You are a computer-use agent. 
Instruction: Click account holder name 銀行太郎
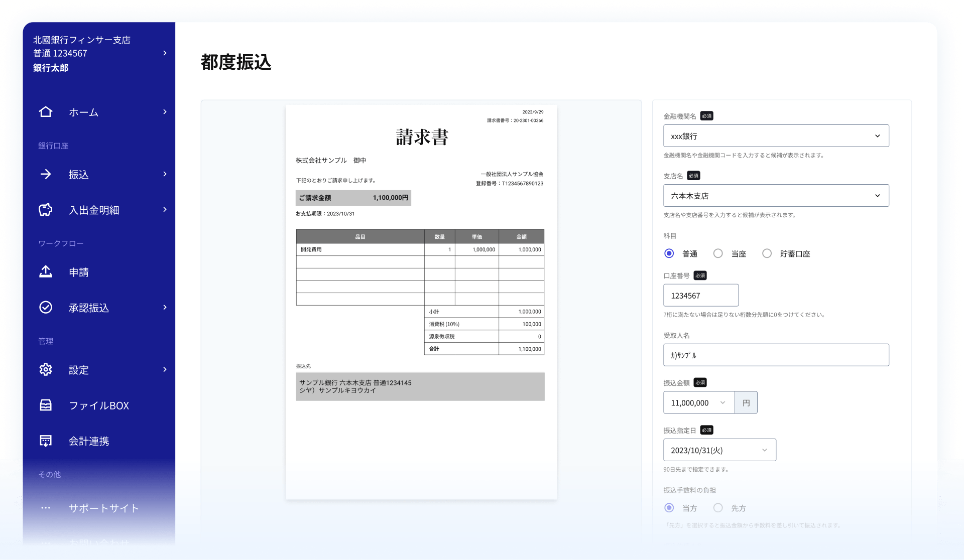coord(51,68)
